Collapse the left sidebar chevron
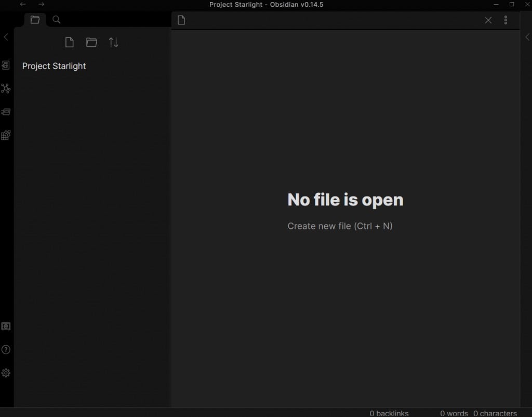 6,37
